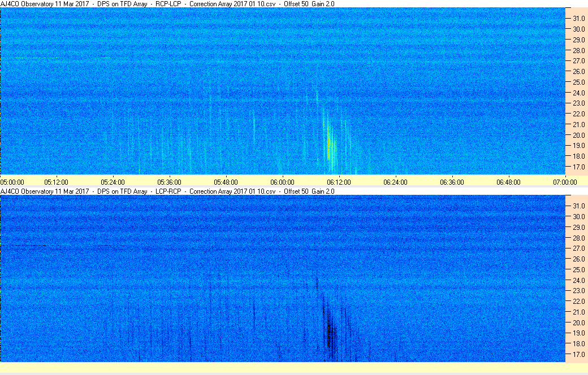Click 19.0 frequency label on RCP-LCP plot

[x=578, y=145]
